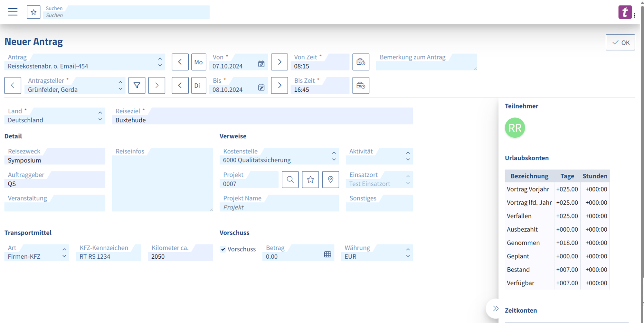
Task: Expand the Währung dropdown showing EUR
Action: point(407,256)
